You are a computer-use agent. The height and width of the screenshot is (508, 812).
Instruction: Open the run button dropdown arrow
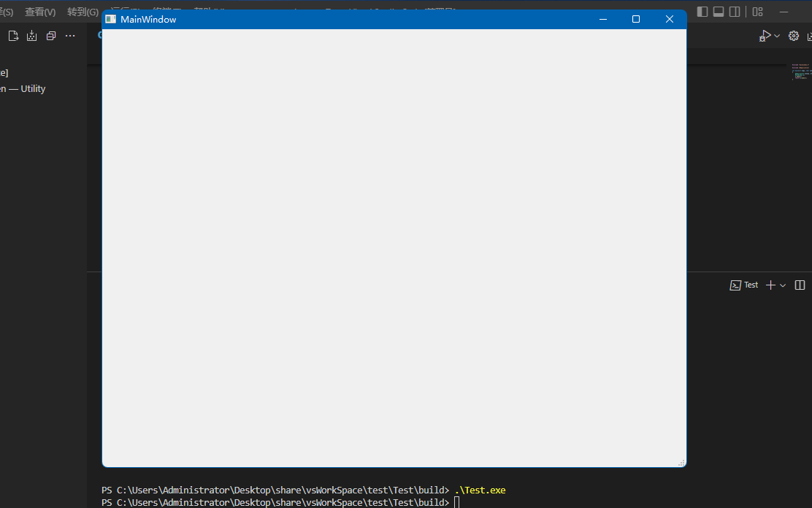[x=775, y=35]
